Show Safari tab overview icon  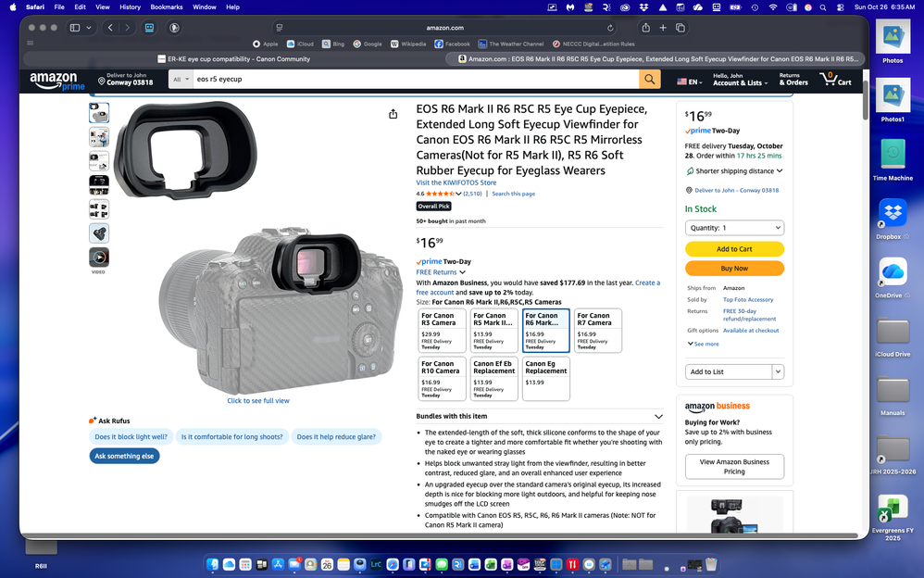[681, 28]
